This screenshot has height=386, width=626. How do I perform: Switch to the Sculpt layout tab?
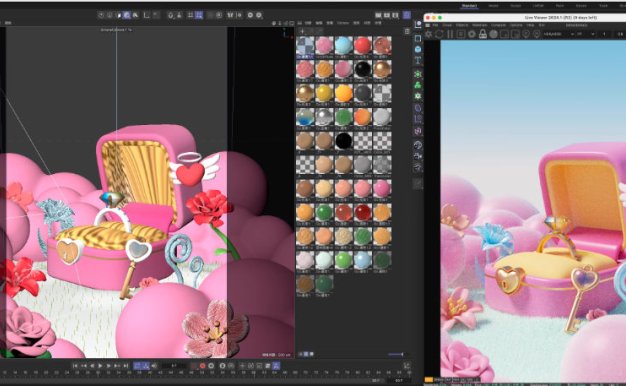[515, 6]
